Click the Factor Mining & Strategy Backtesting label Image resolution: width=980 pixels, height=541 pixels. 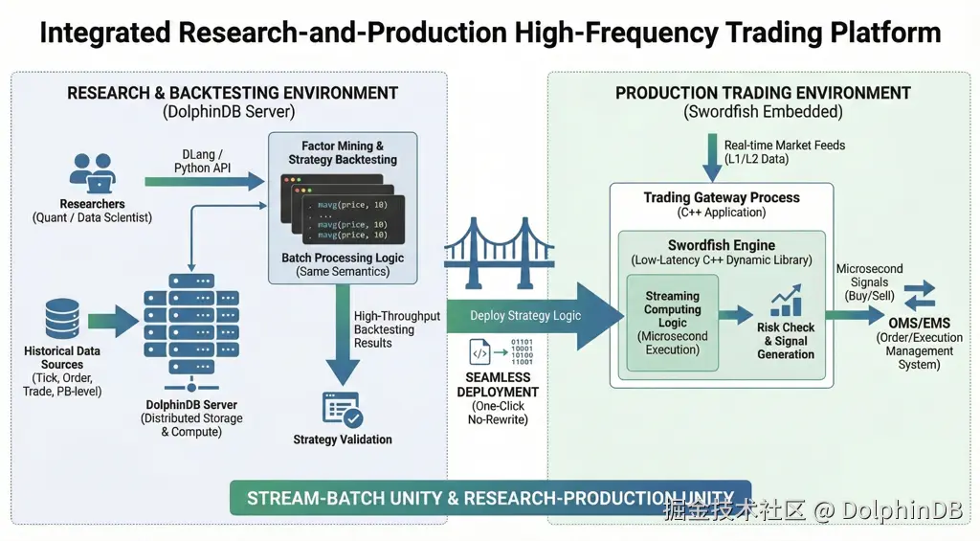(343, 152)
